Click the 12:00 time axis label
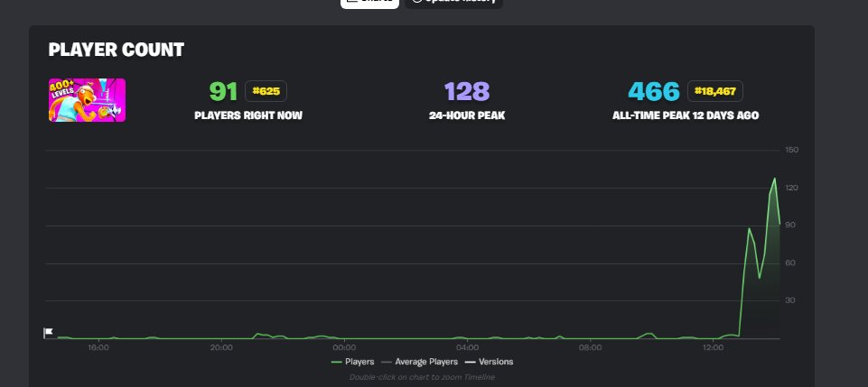 [x=713, y=347]
